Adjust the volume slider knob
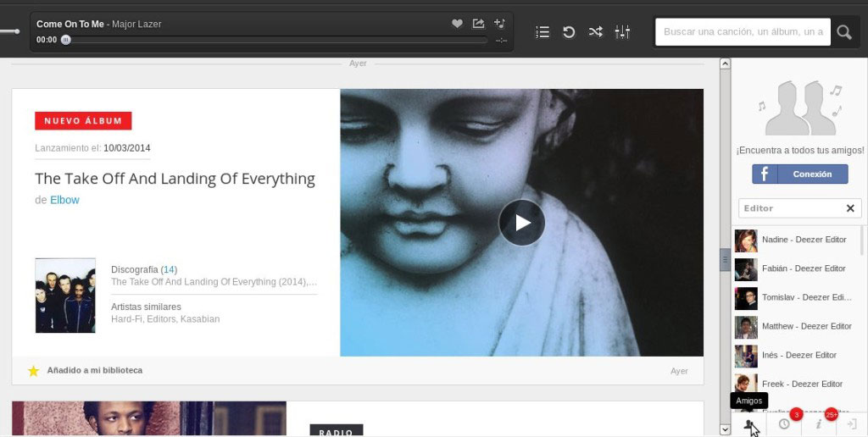Image resolution: width=868 pixels, height=437 pixels. click(x=17, y=31)
